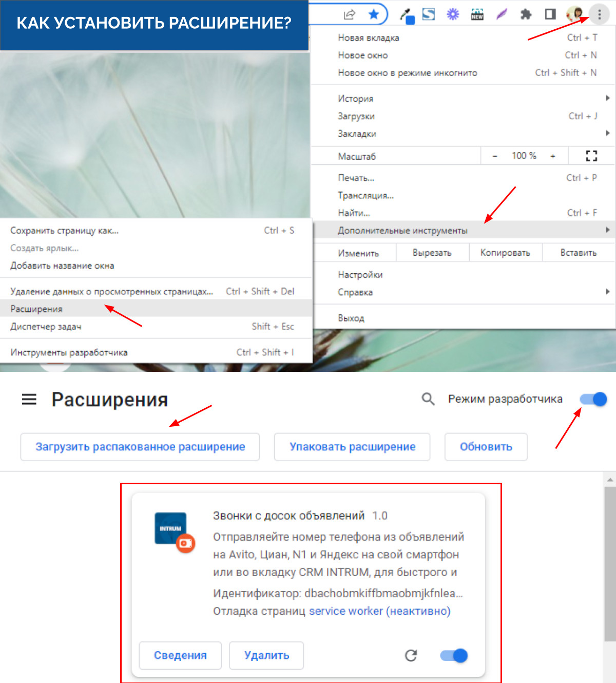Viewport: 616px width, 683px height.
Task: Choose Создать ярлык... submenu item
Action: [x=156, y=248]
